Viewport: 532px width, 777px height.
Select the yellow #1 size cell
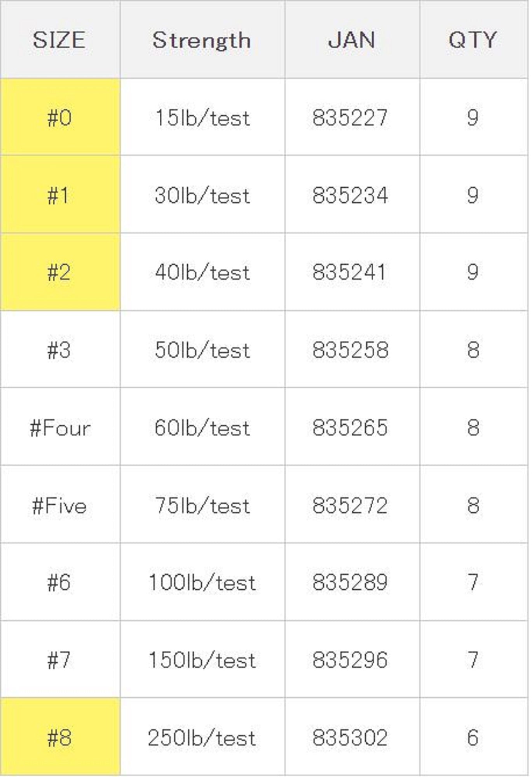pos(59,195)
